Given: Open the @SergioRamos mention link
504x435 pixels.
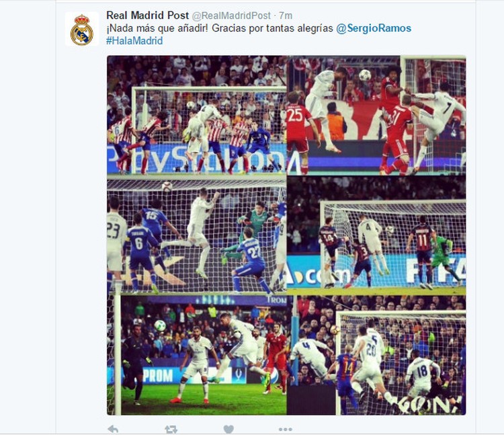Looking at the screenshot, I should [x=374, y=28].
